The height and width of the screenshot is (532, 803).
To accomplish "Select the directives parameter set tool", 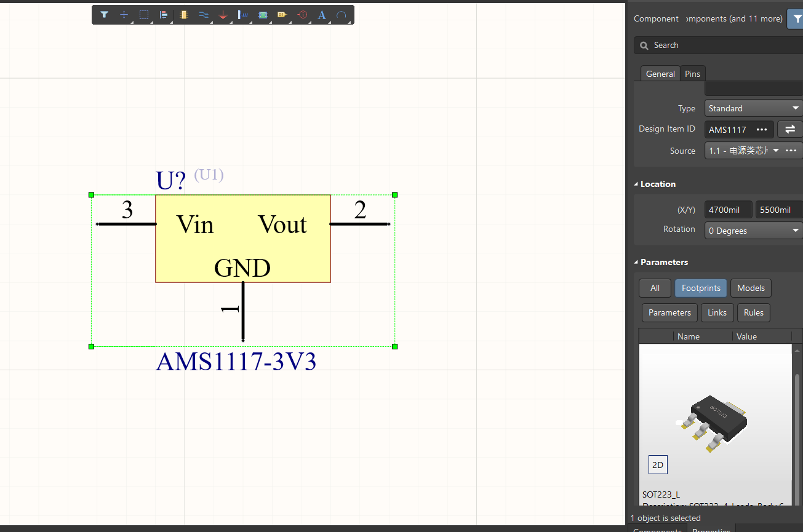I will [302, 15].
